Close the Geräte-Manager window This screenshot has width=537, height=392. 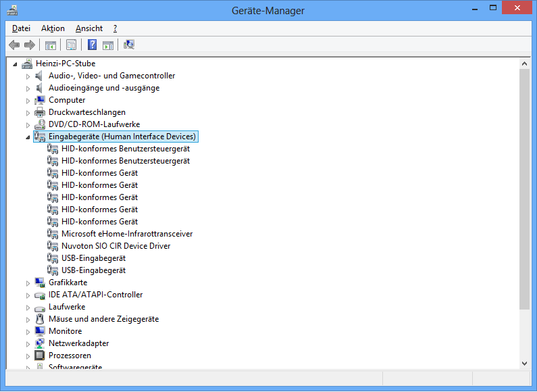pos(517,8)
